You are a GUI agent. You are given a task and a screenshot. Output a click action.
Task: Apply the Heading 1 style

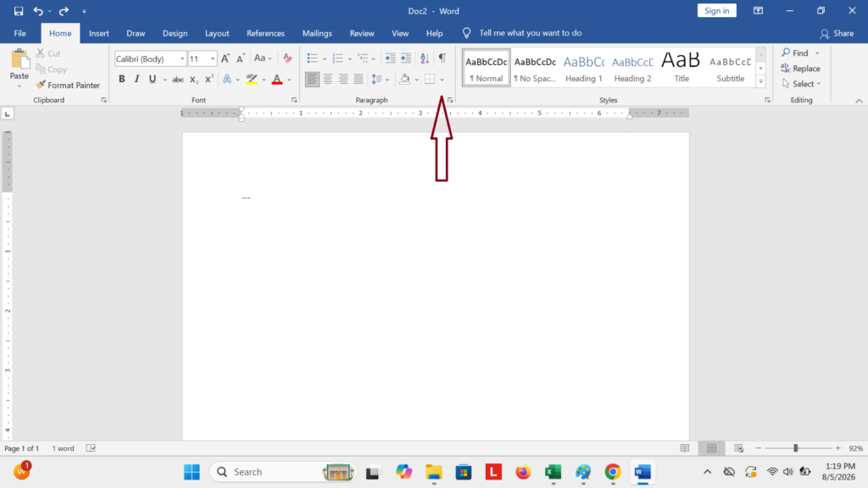pos(583,69)
